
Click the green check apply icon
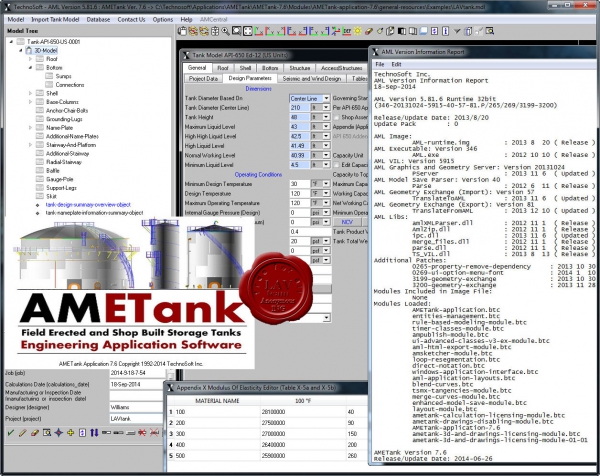coord(11,432)
